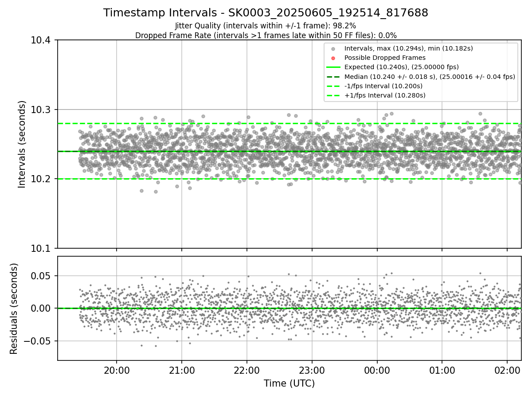Click the 10.2 y-axis tick label
This screenshot has width=532, height=399.
tap(41, 179)
